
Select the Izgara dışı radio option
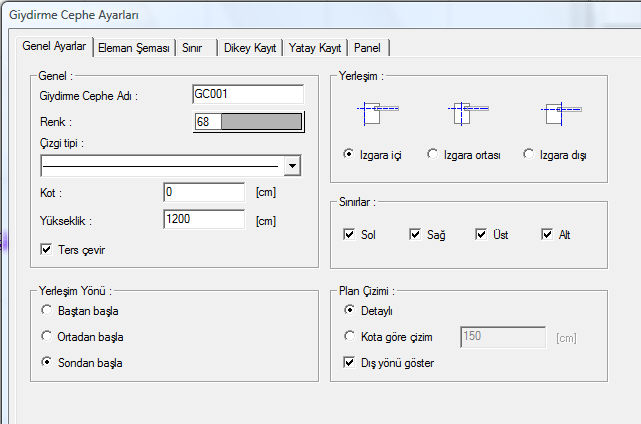click(528, 154)
